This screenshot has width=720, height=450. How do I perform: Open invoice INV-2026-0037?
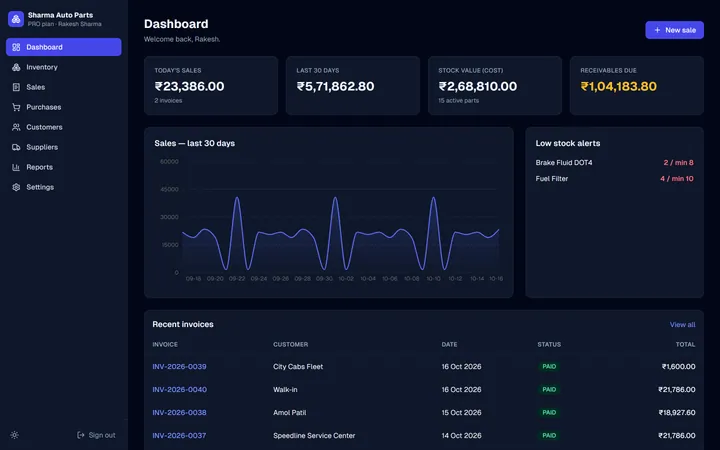point(179,435)
